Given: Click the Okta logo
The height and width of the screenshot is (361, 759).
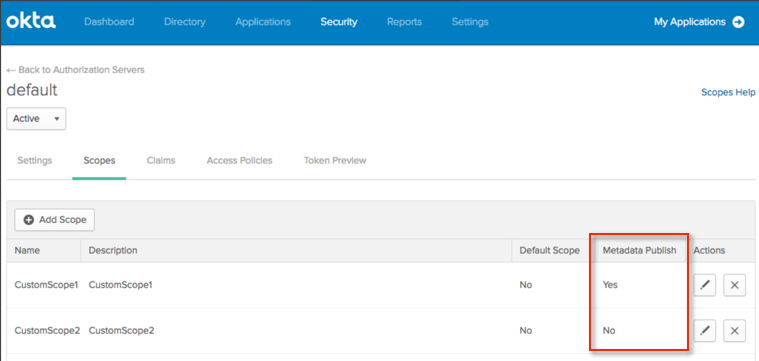Looking at the screenshot, I should (x=31, y=21).
